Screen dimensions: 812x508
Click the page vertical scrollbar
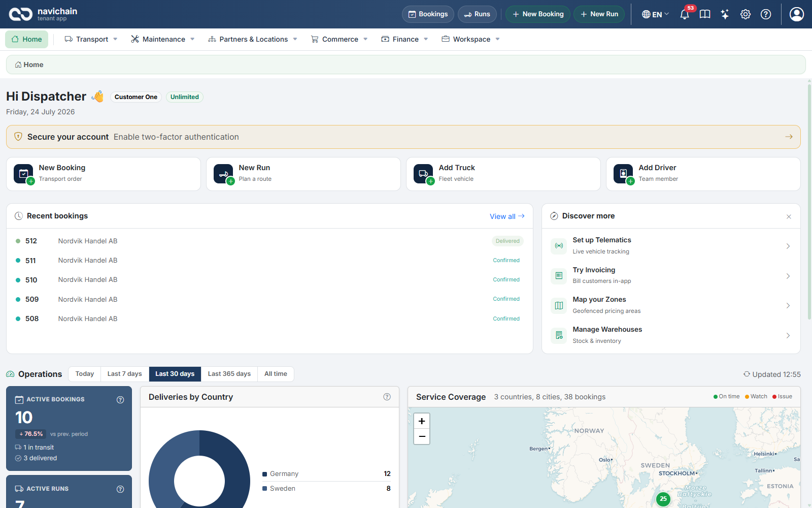tap(809, 203)
